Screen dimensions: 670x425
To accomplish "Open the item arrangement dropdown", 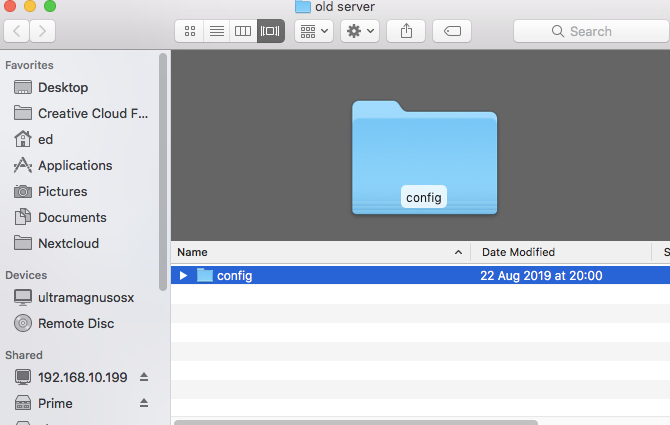I will click(x=314, y=31).
